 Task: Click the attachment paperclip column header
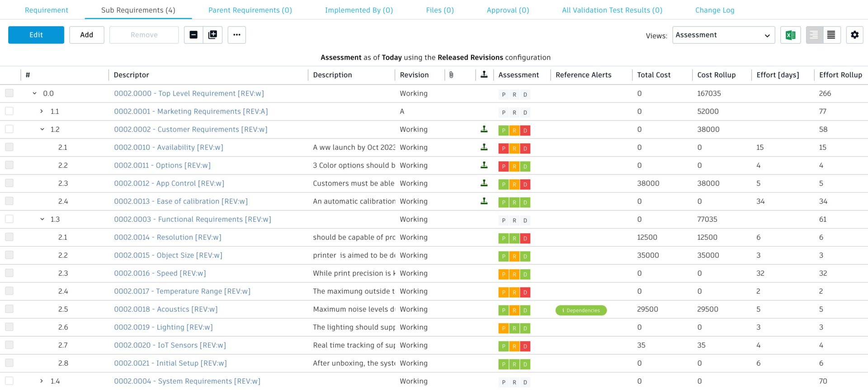(451, 75)
